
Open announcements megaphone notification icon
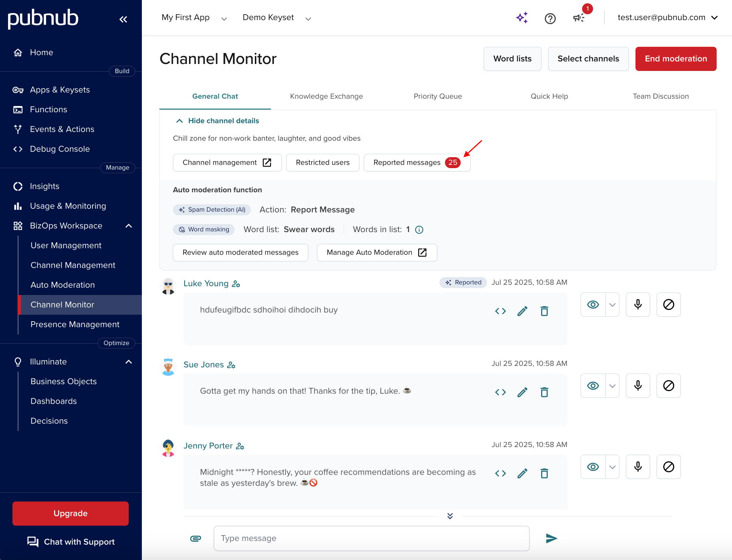(579, 18)
